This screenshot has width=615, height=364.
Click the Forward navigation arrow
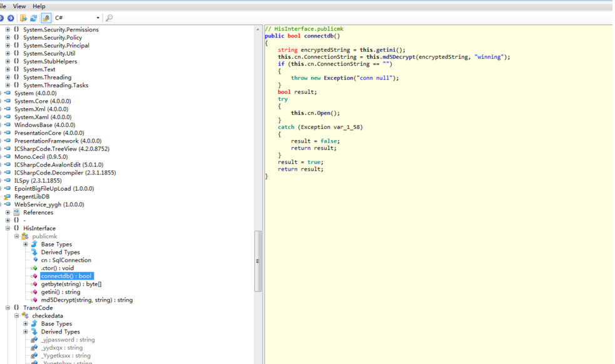tap(11, 18)
